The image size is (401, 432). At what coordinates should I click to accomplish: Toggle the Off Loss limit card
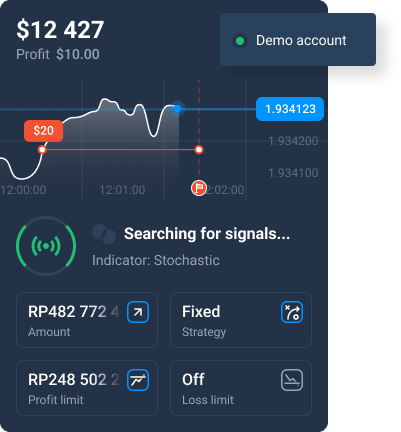click(x=241, y=388)
